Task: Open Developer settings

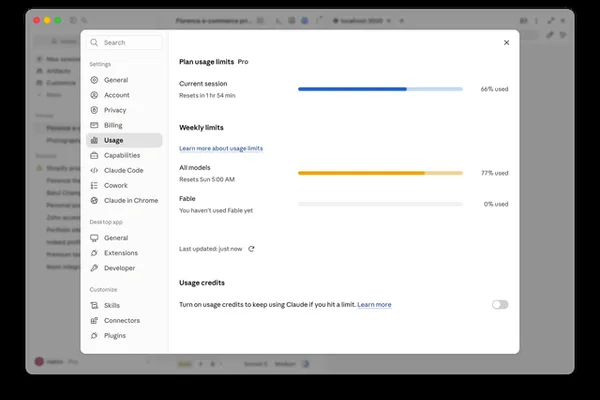Action: [124, 268]
